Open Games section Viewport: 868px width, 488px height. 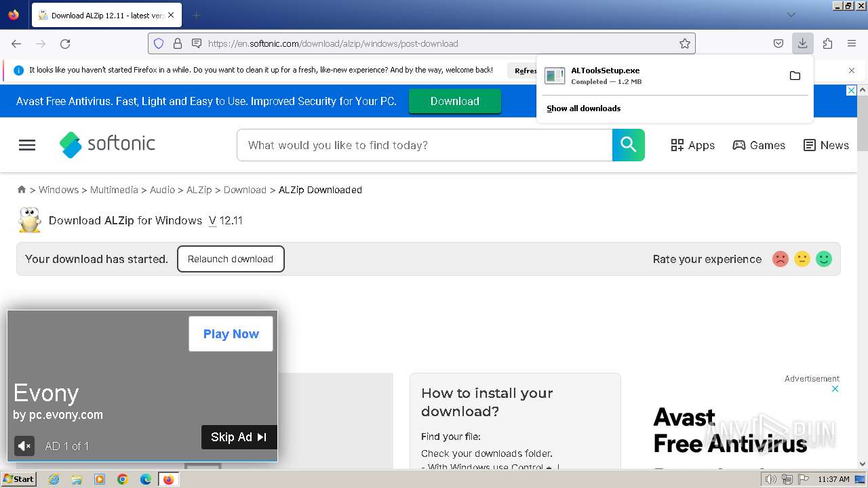pyautogui.click(x=759, y=145)
